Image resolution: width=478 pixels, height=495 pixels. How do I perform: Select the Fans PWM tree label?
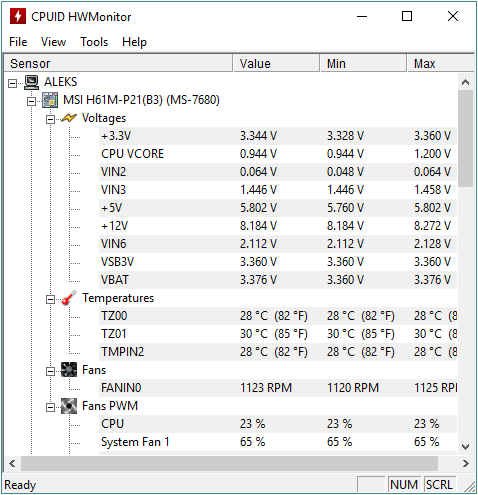pyautogui.click(x=110, y=406)
